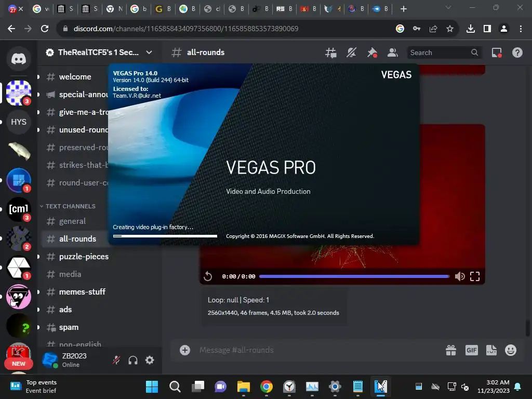Image resolution: width=532 pixels, height=399 pixels.
Task: Open Windows taskbar search
Action: (x=175, y=387)
